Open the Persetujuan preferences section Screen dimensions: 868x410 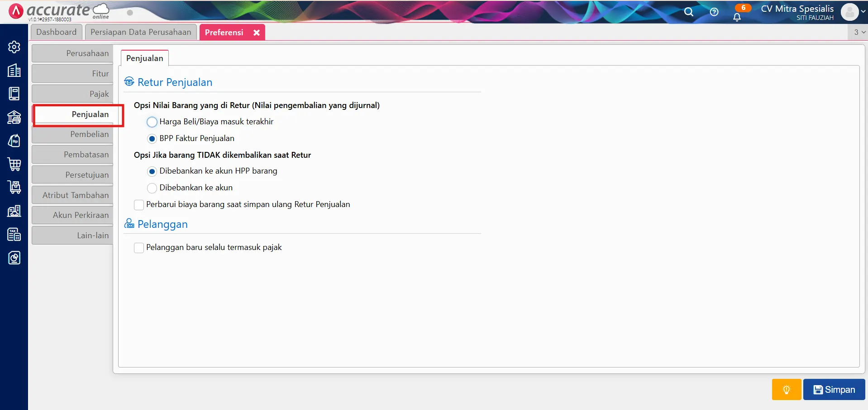coord(72,175)
